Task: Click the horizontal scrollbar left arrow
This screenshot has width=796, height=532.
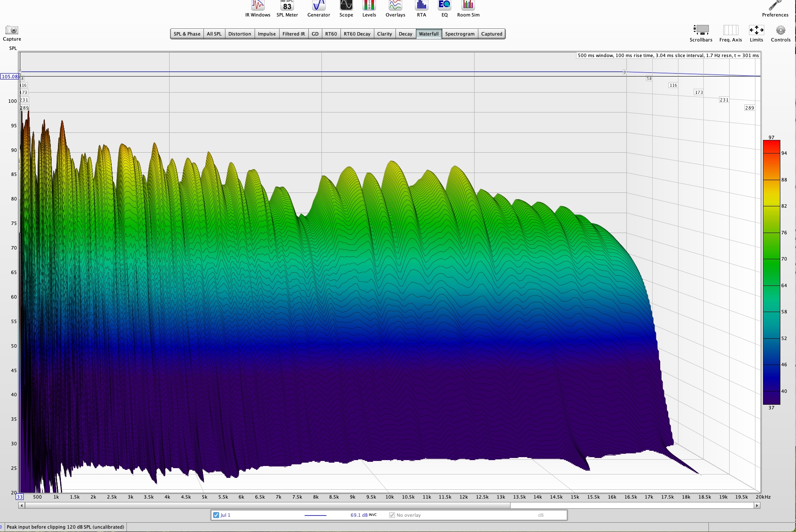Action: click(22, 505)
